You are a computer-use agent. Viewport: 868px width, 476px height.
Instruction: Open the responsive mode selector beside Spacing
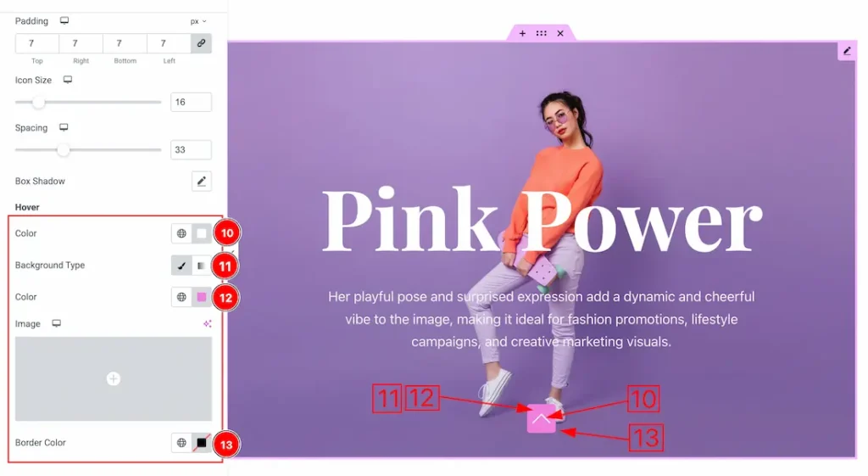point(64,128)
